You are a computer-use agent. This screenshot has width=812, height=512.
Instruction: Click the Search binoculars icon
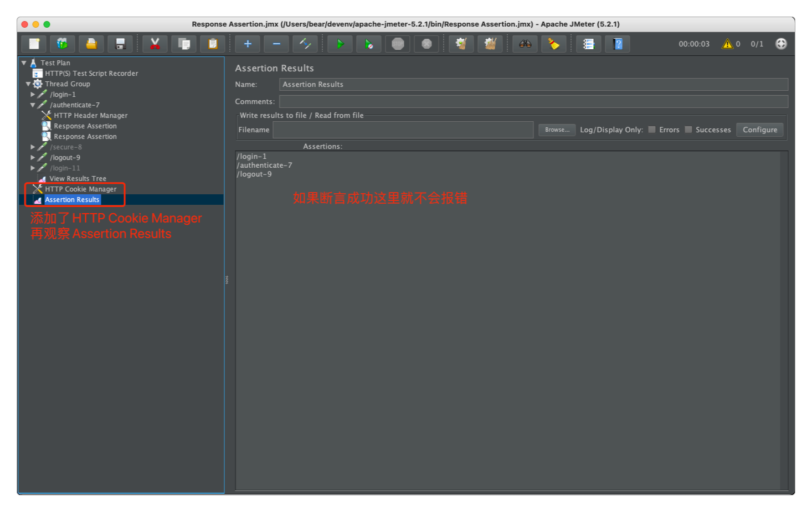525,44
